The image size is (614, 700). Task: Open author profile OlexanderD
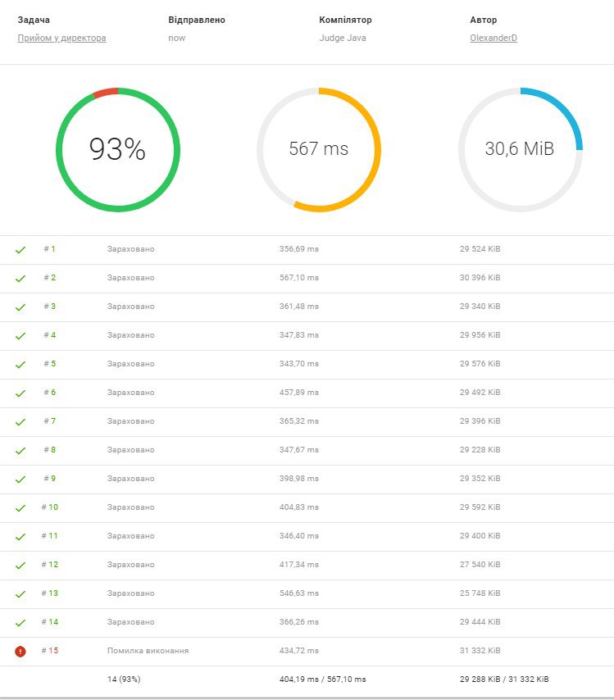point(493,38)
